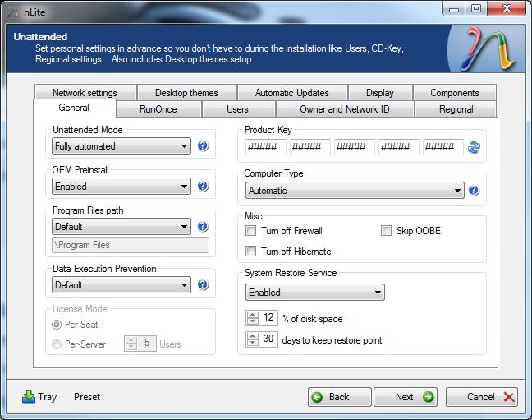Click the days to keep restore point stepper

(x=252, y=339)
